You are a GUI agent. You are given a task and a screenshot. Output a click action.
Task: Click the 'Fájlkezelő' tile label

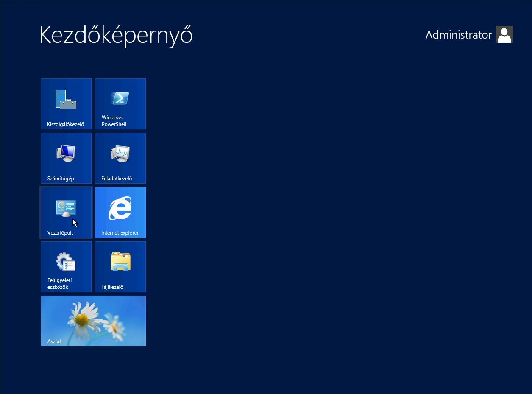point(112,287)
